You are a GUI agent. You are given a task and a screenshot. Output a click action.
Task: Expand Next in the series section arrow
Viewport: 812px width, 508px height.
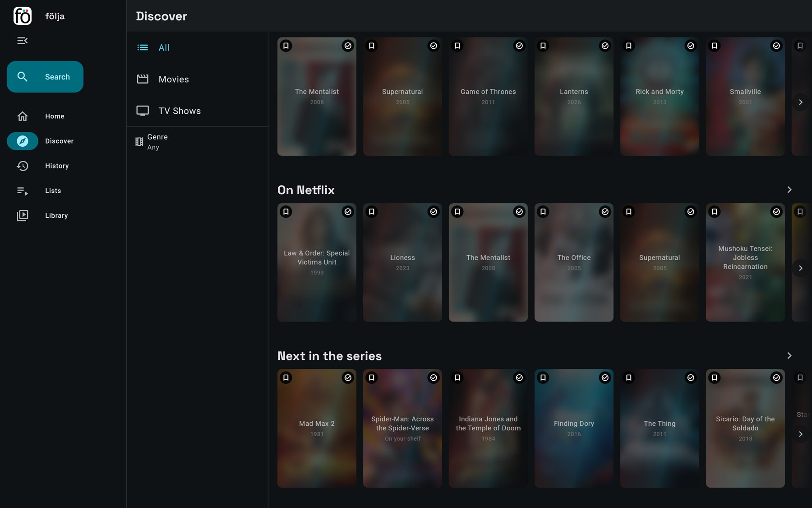(789, 356)
